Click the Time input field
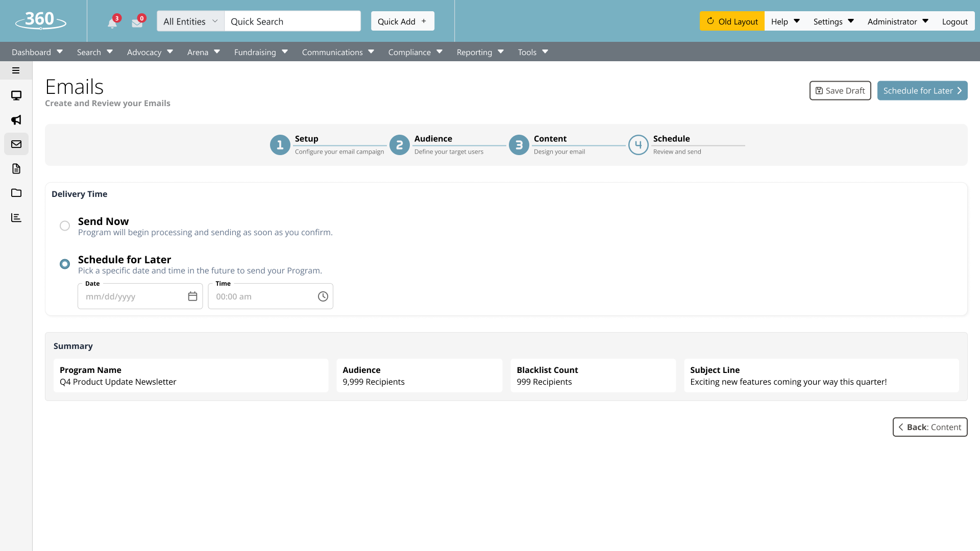Viewport: 980px width, 551px height. click(x=271, y=296)
